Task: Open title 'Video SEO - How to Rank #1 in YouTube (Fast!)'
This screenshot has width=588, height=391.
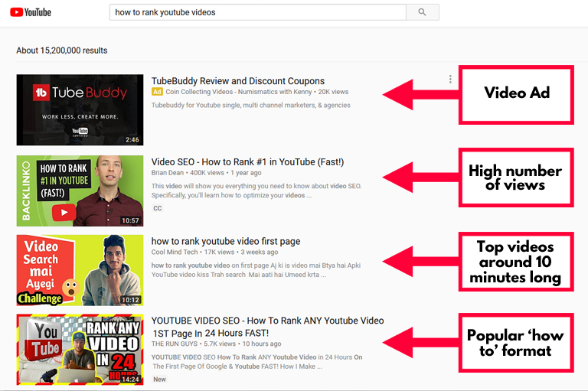Action: tap(247, 162)
